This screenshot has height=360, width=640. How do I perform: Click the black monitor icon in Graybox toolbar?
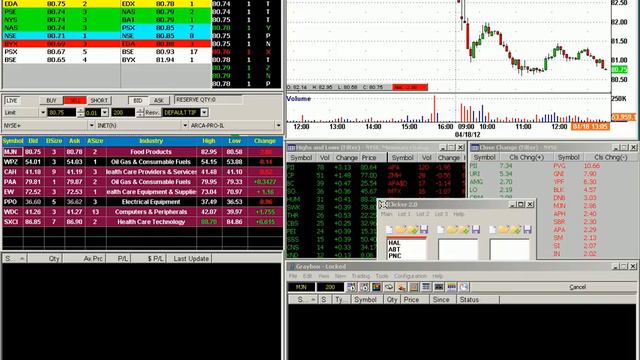tap(439, 287)
